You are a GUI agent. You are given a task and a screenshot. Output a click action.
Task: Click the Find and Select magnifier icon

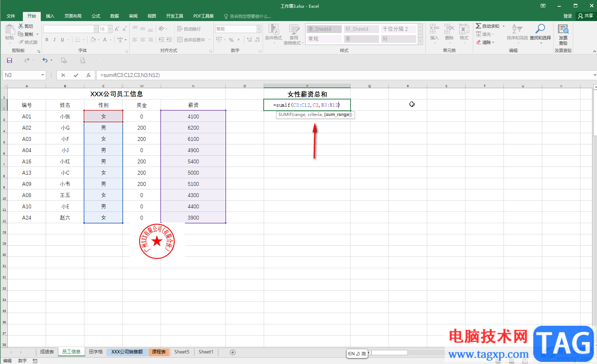540,28
